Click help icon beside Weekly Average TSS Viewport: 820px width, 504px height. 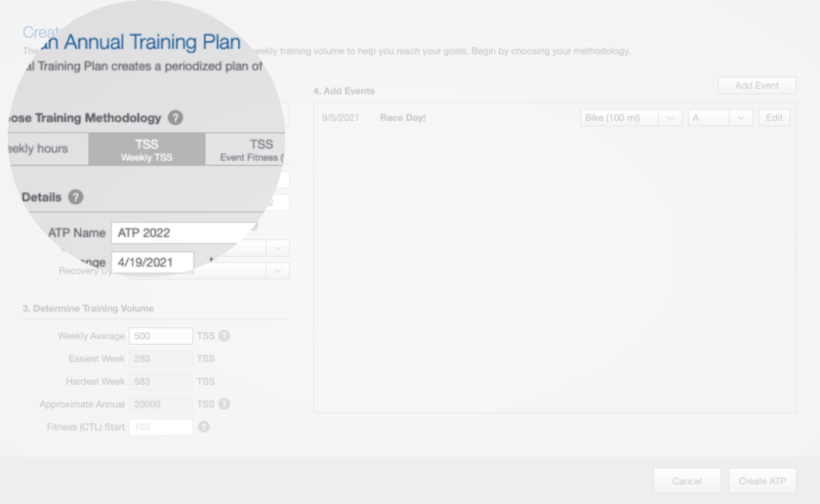click(x=224, y=336)
